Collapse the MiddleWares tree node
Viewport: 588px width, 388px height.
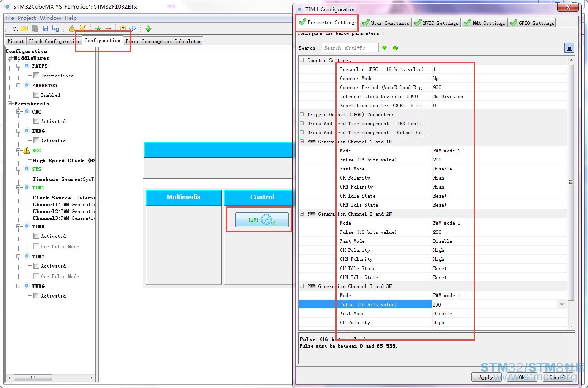tap(10, 58)
